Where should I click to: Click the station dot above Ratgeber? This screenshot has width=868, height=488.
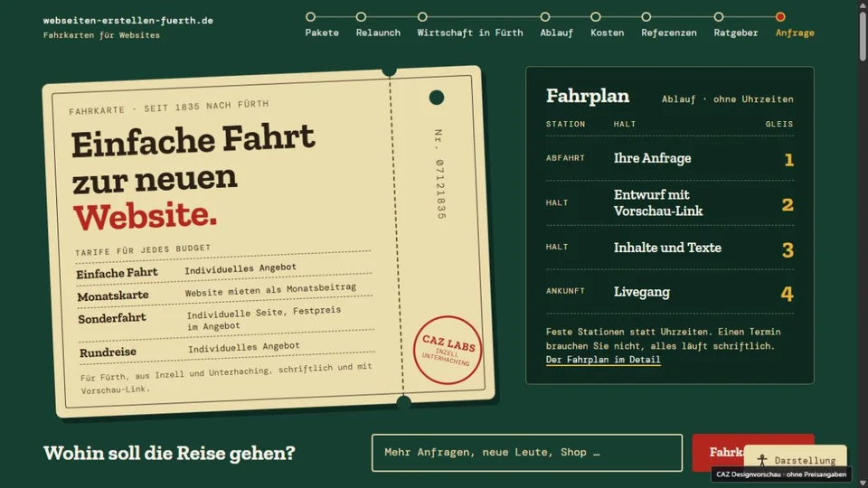click(x=719, y=16)
